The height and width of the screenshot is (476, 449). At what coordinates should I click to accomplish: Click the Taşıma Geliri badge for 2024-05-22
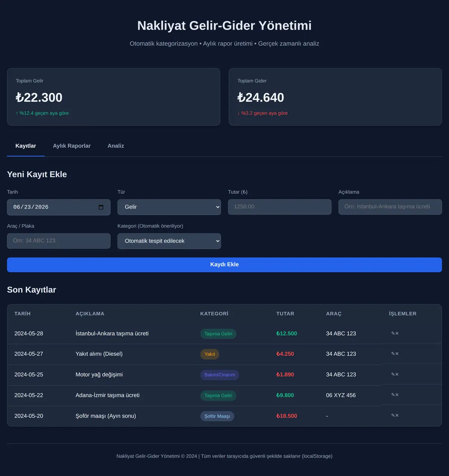coord(218,396)
